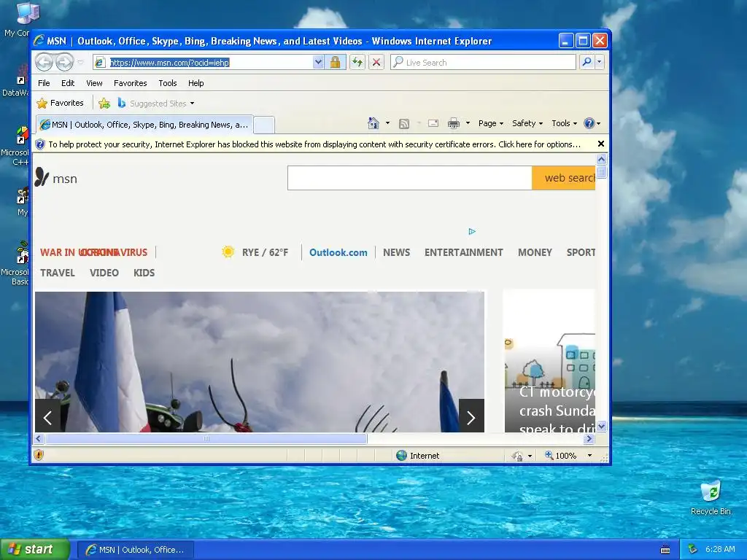The height and width of the screenshot is (560, 747).
Task: Open the File menu
Action: pyautogui.click(x=44, y=83)
